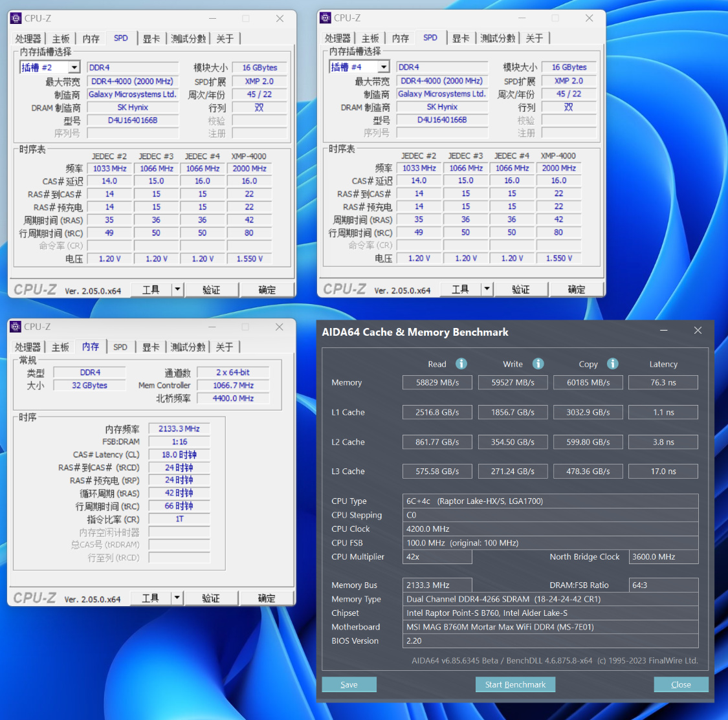Click Copy info icon in AIDA64 benchmark
The height and width of the screenshot is (720, 728).
613,364
